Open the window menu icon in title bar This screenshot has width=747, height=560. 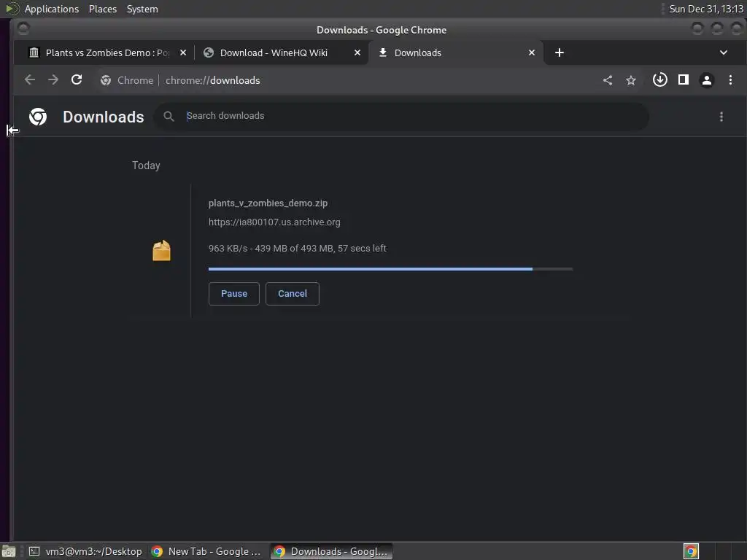pos(23,29)
